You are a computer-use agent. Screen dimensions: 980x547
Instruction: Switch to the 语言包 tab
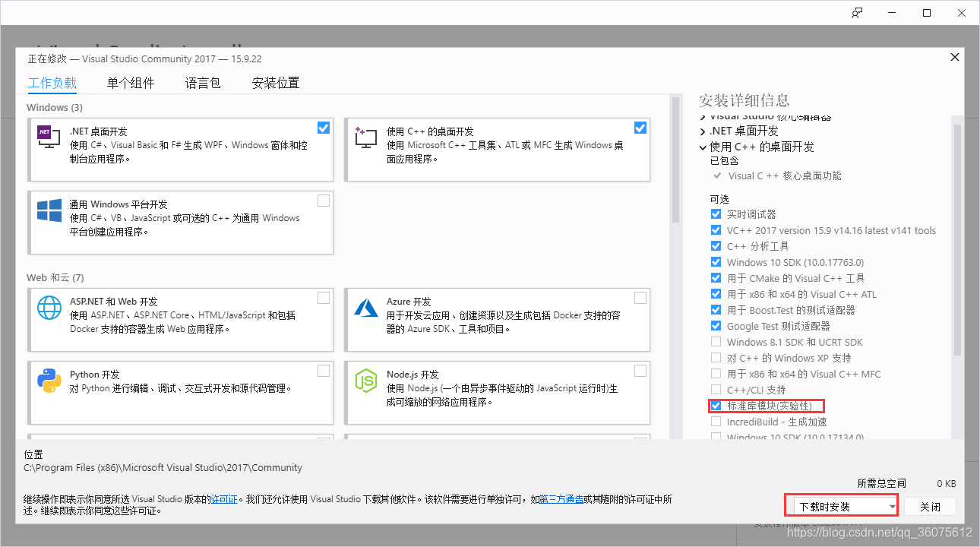[203, 83]
